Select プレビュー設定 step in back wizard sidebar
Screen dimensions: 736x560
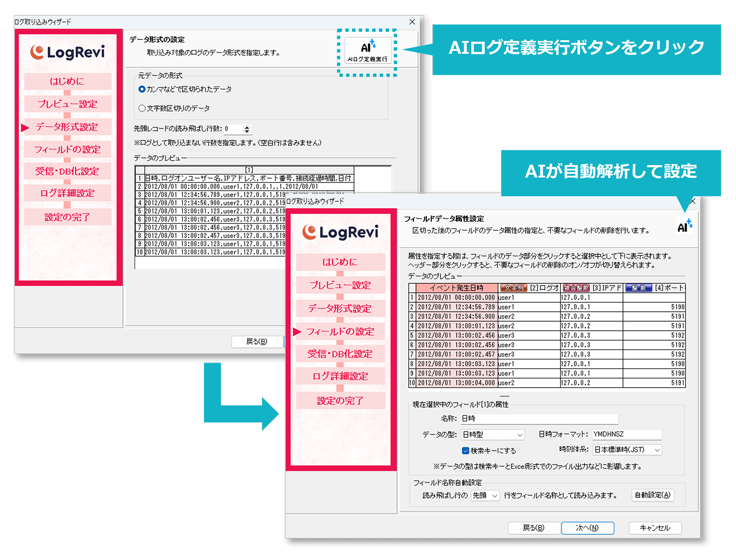[68, 104]
